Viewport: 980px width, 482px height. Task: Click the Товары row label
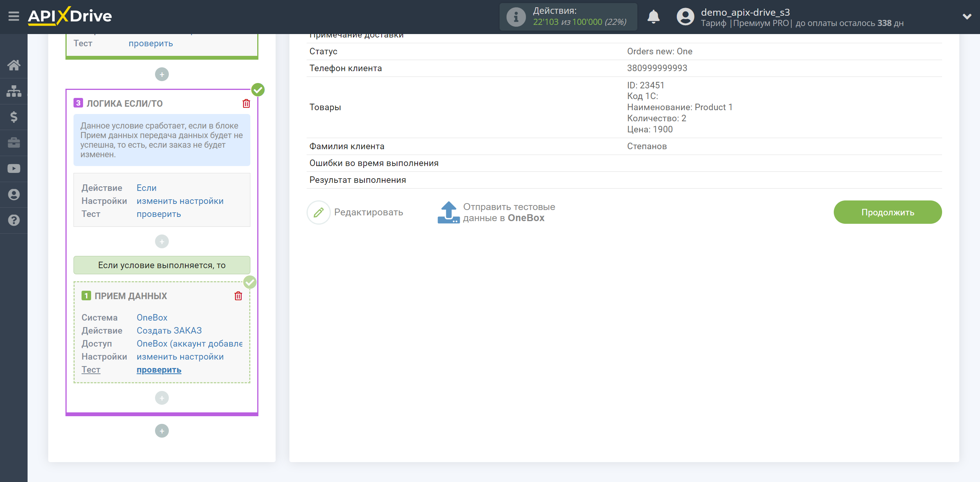coord(325,107)
